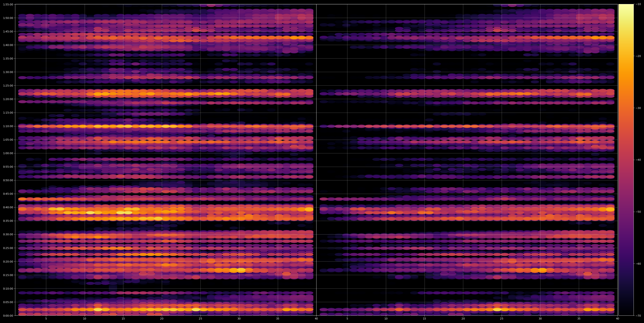Screen dimensions: 644x323
Task: Click the 1:10:00 time axis label
Action: 8,126
